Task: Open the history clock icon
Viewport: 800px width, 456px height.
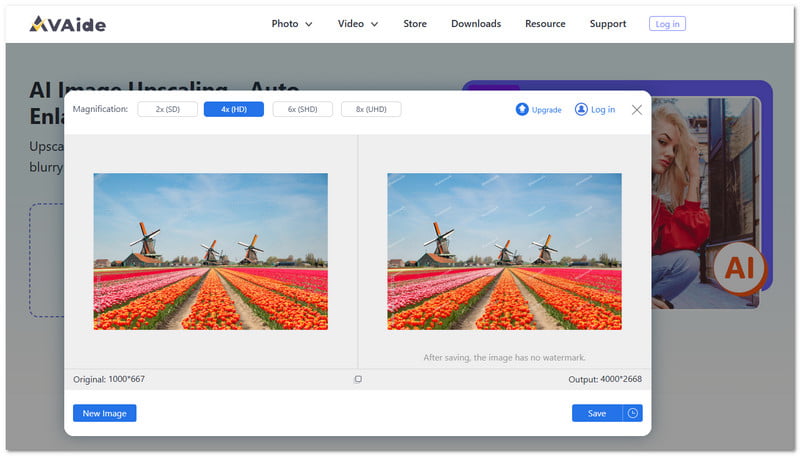Action: (x=633, y=413)
